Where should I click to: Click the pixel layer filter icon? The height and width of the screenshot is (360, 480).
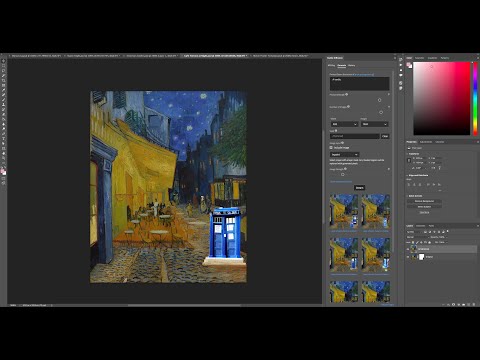(x=426, y=232)
